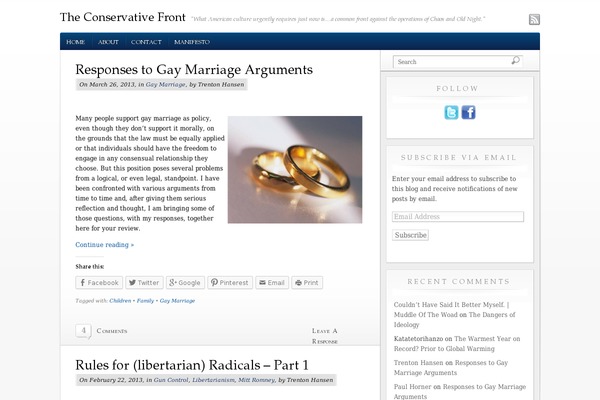
Task: Open the Children tag link
Action: tap(120, 301)
